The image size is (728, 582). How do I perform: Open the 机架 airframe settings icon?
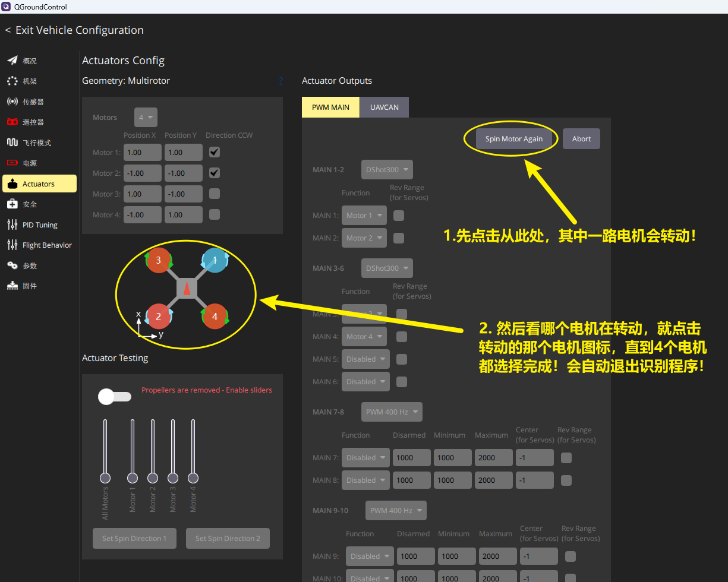click(x=12, y=81)
